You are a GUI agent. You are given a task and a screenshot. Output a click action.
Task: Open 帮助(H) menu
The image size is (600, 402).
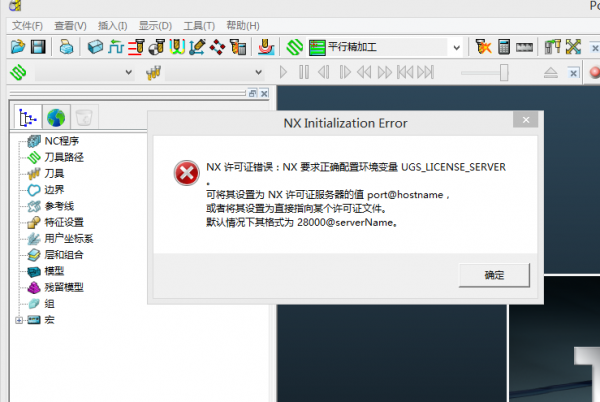tap(243, 26)
